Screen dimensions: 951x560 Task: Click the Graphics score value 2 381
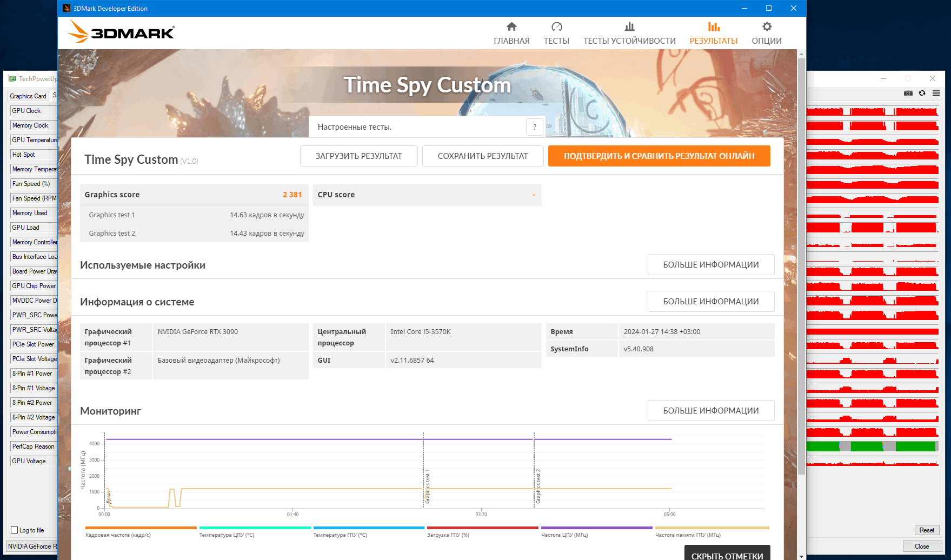[x=292, y=195]
